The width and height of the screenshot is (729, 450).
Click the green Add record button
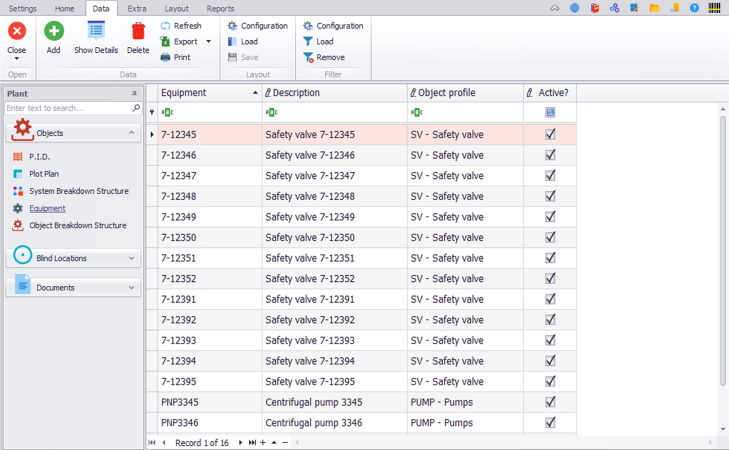(x=53, y=36)
